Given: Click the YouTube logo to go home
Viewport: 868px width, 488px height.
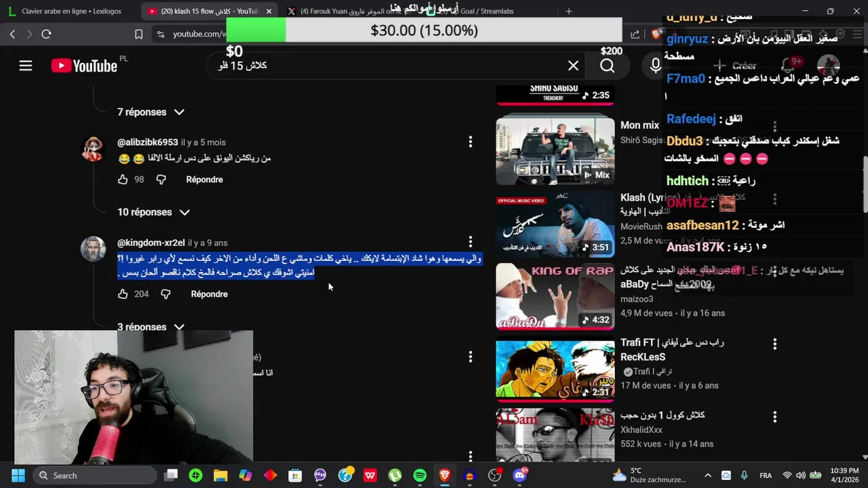Looking at the screenshot, I should click(x=84, y=66).
